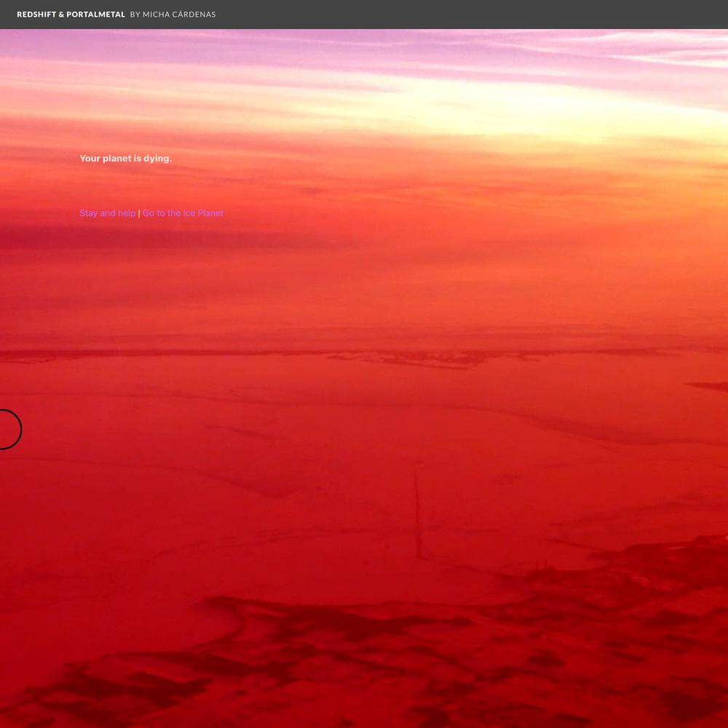This screenshot has height=728, width=728.
Task: Click the black circle at left edge
Action: [9, 429]
